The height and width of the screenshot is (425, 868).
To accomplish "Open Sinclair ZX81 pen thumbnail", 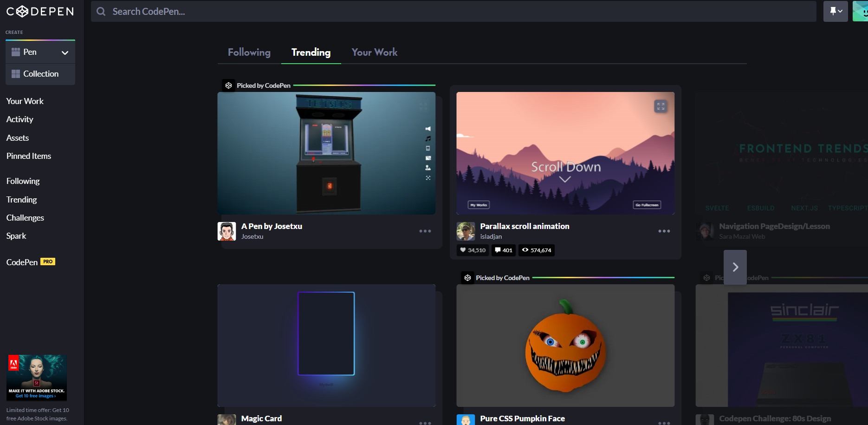I will coord(782,346).
